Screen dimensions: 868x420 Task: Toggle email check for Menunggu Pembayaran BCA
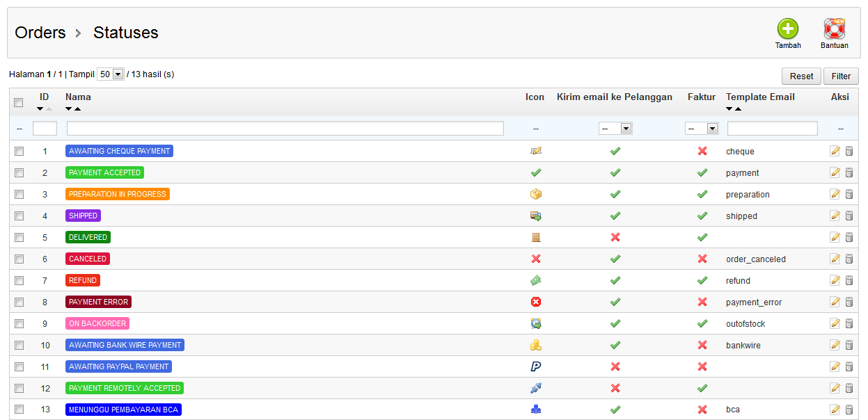tap(615, 410)
